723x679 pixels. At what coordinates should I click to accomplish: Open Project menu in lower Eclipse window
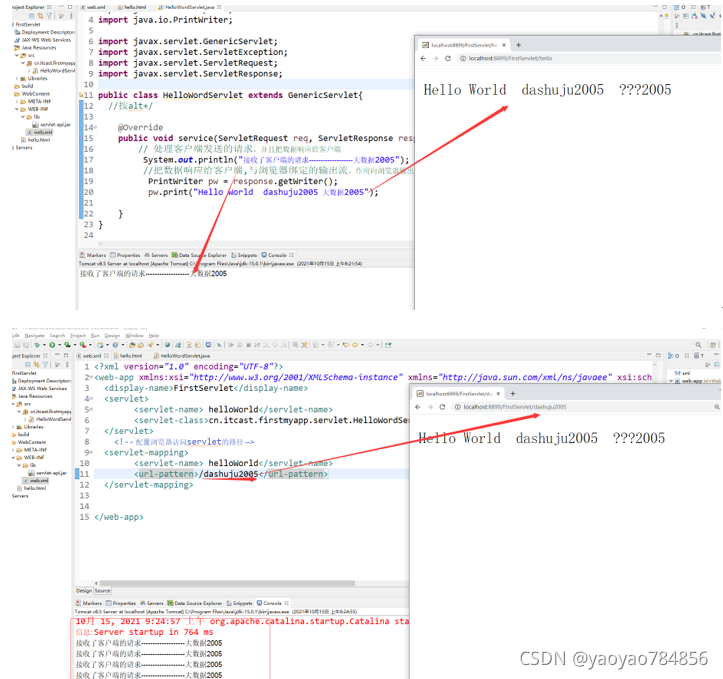click(78, 336)
